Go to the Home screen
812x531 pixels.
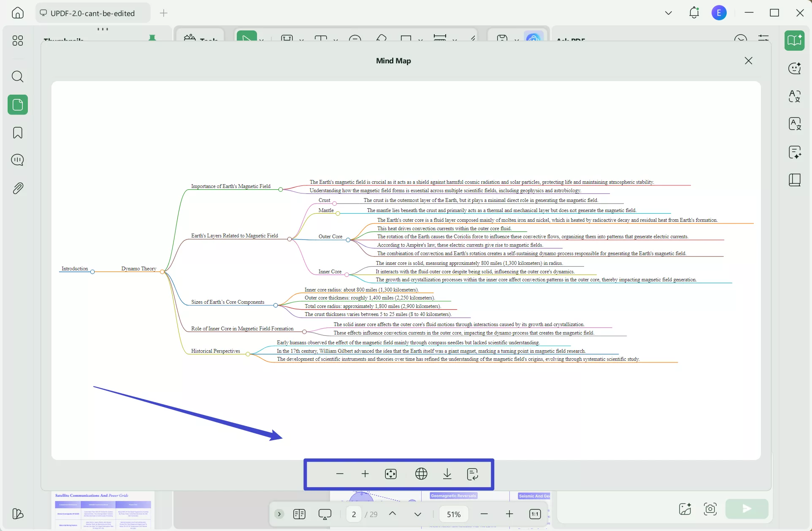pos(17,13)
